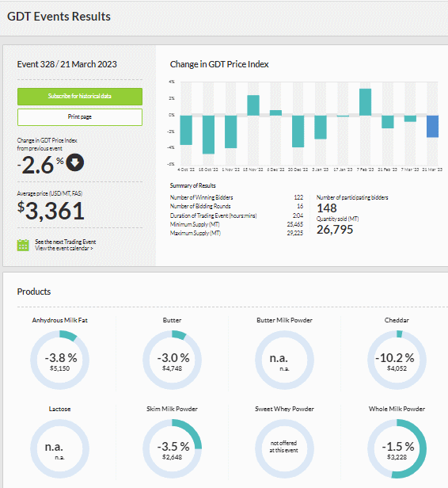Viewport: 448px width, 488px height.
Task: Click the Number of Bidding Rounds row
Action: [237, 206]
